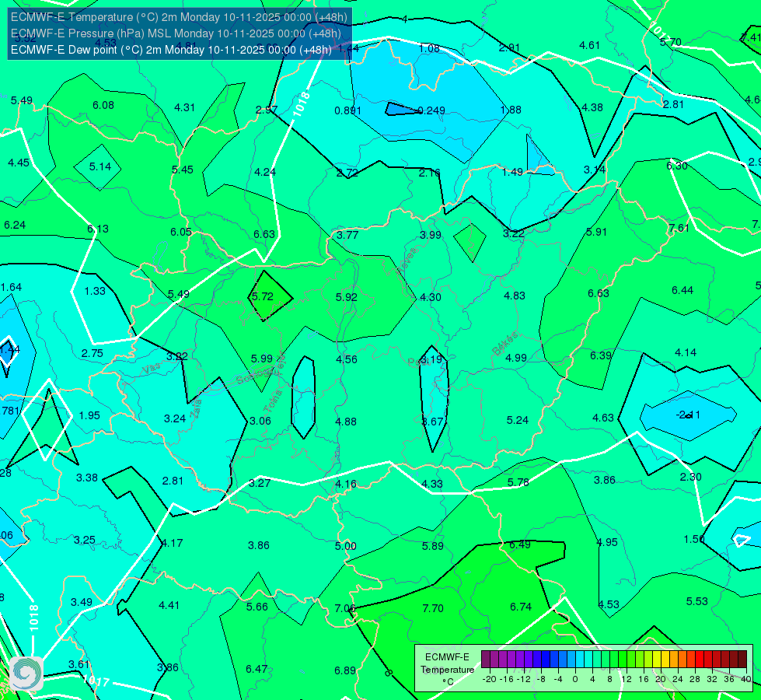Click the map value 3.25

click(x=85, y=541)
